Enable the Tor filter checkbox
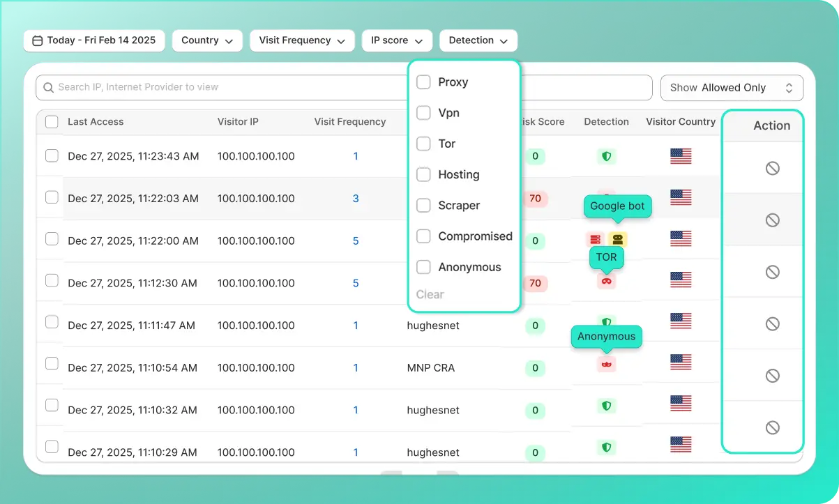 point(423,144)
